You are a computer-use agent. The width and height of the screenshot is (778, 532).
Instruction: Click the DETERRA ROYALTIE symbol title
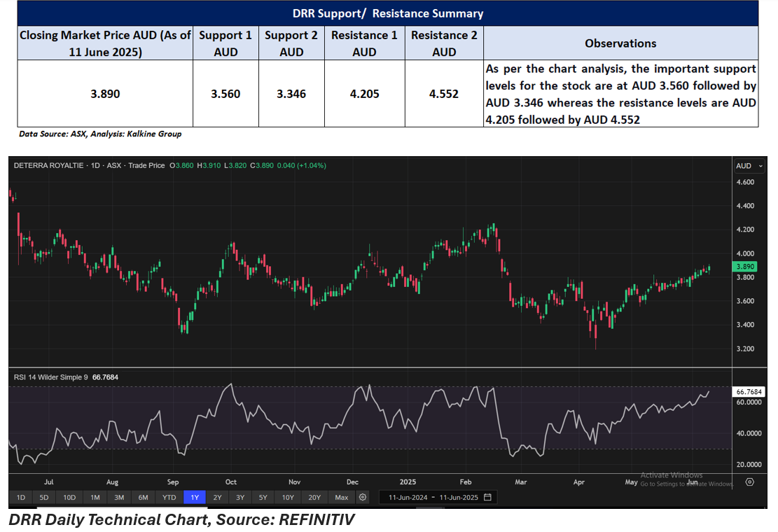coord(48,166)
